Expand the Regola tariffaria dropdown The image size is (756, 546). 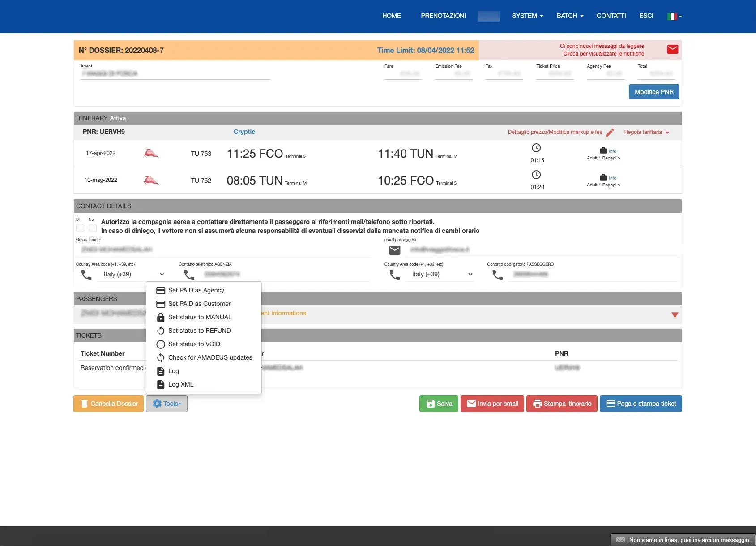(646, 133)
